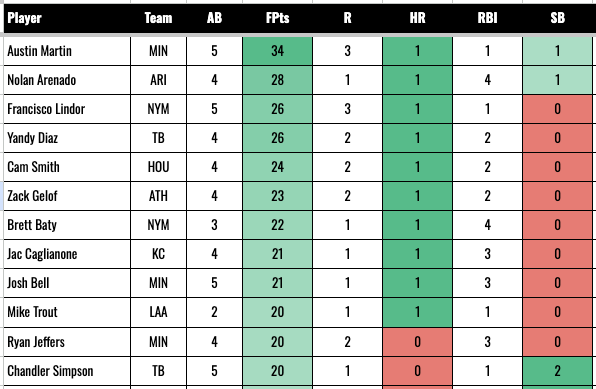Select Chandler Simpson's green SB cell
The width and height of the screenshot is (596, 389).
(x=557, y=371)
